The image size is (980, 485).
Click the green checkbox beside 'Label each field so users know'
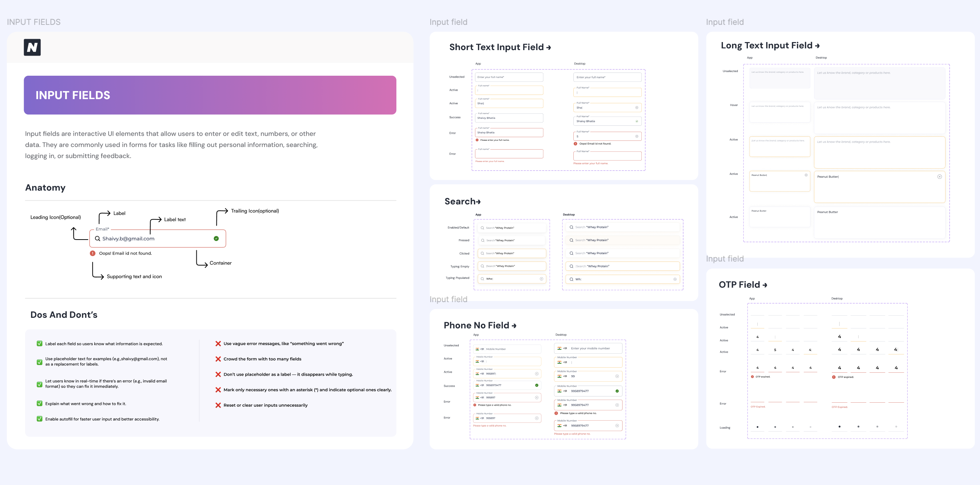(39, 343)
